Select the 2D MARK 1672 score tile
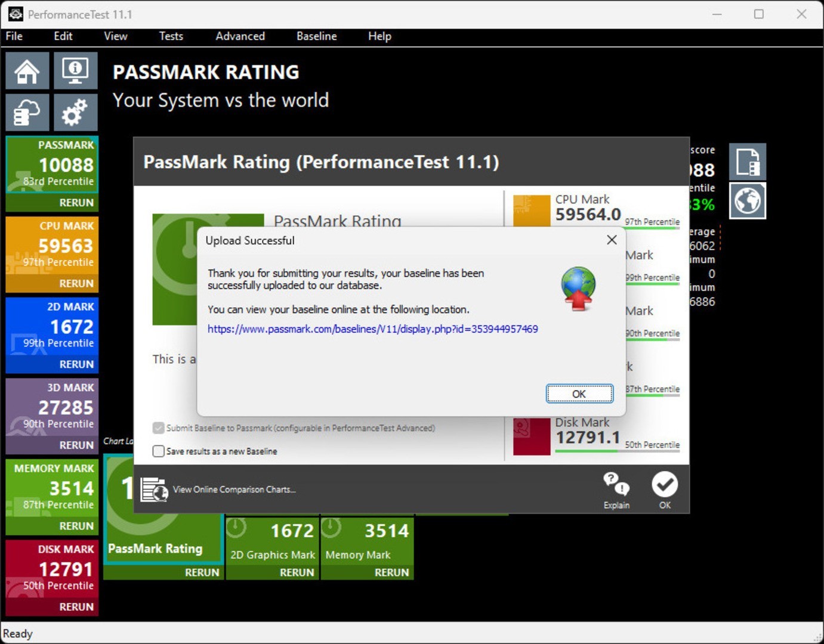Image resolution: width=824 pixels, height=644 pixels. pos(52,326)
